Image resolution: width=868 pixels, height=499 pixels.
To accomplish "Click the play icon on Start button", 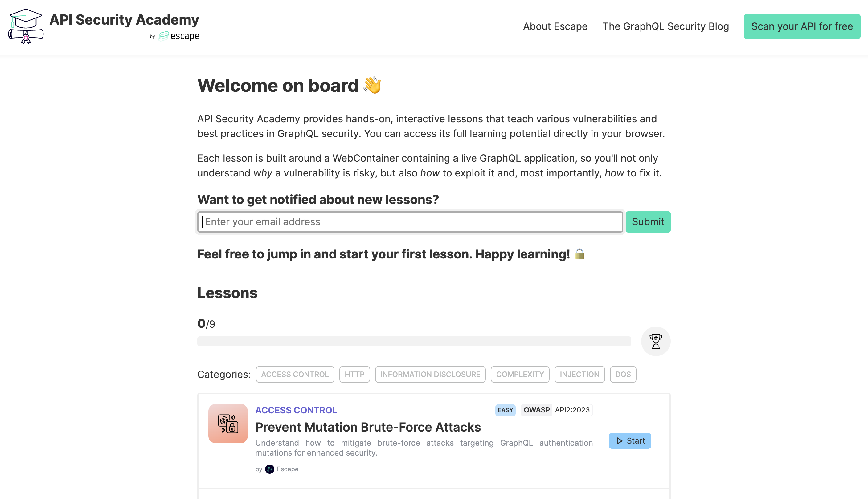I will (619, 441).
